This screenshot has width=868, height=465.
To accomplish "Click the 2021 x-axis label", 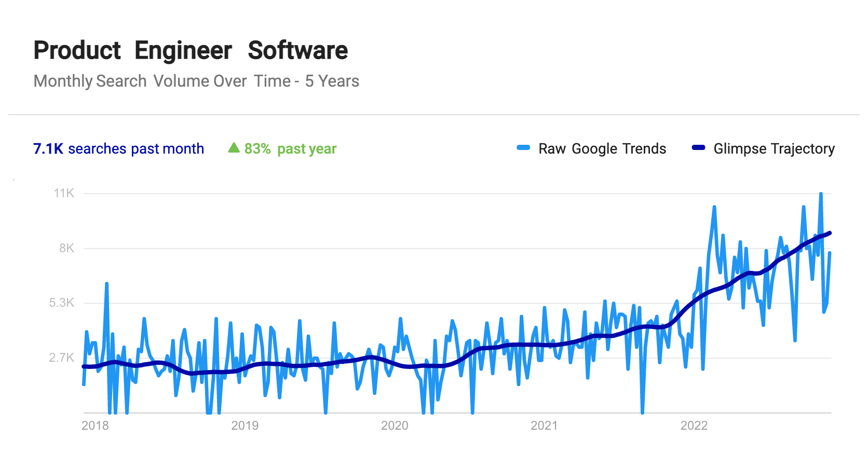I will [x=544, y=426].
